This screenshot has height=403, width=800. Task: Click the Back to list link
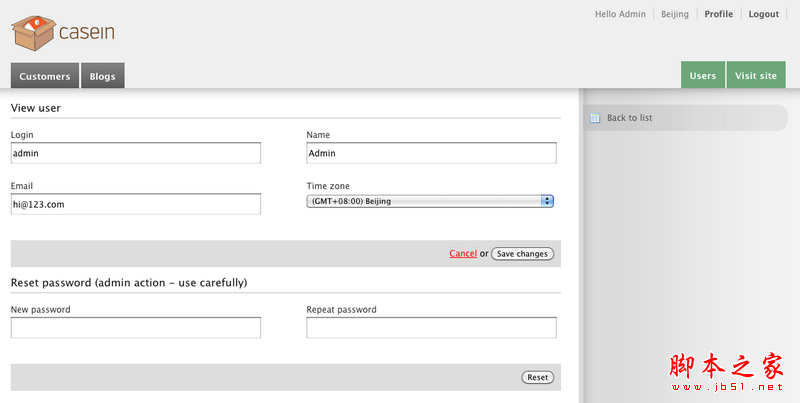point(629,118)
